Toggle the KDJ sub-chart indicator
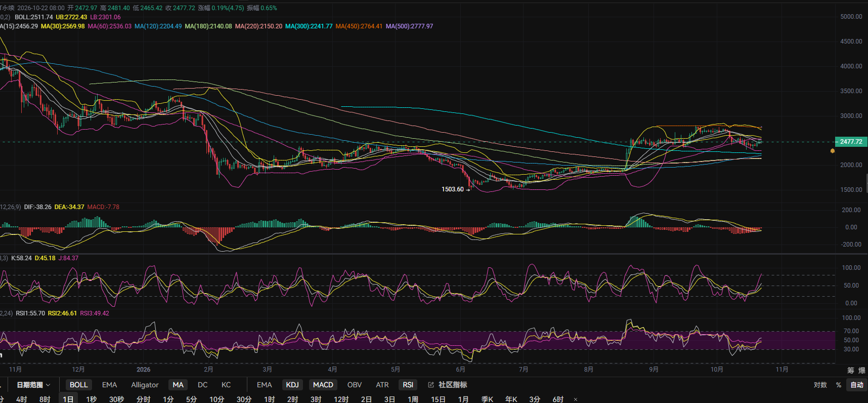 pyautogui.click(x=292, y=385)
